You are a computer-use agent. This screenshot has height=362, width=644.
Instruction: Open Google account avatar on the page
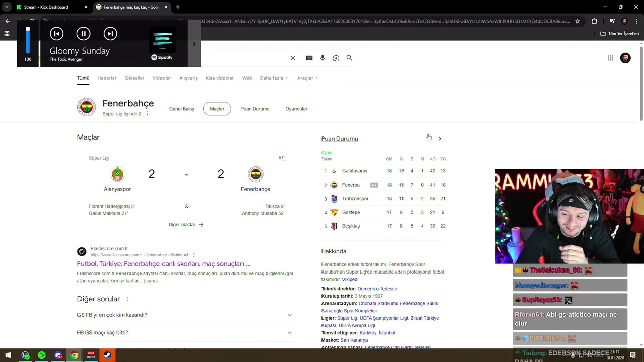point(625,58)
